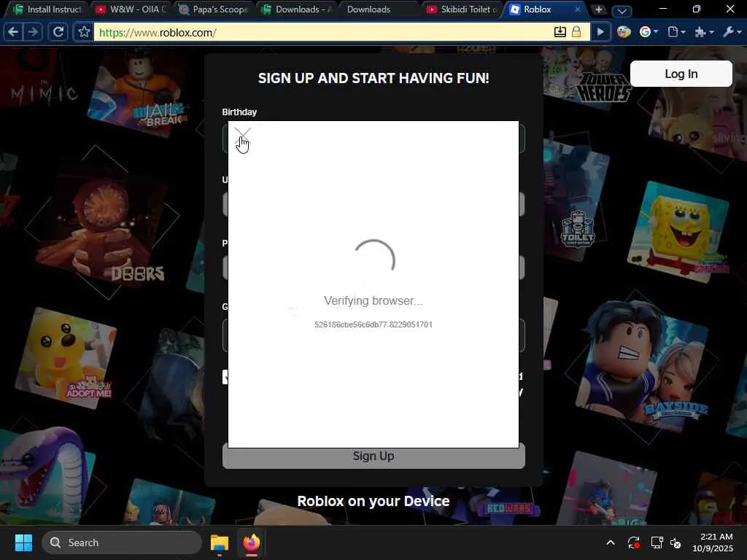Click the muted volume tray icon
Image resolution: width=747 pixels, height=560 pixels.
coord(676,542)
